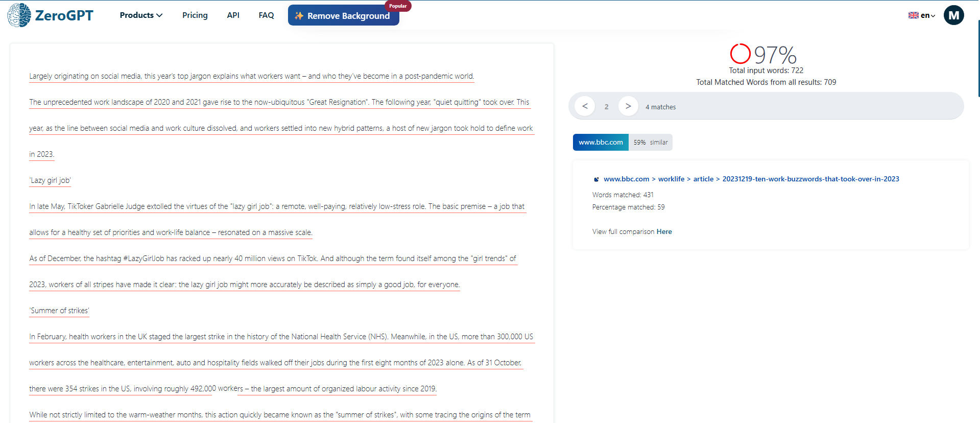Open the en language selector
The height and width of the screenshot is (423, 980).
[x=921, y=15]
